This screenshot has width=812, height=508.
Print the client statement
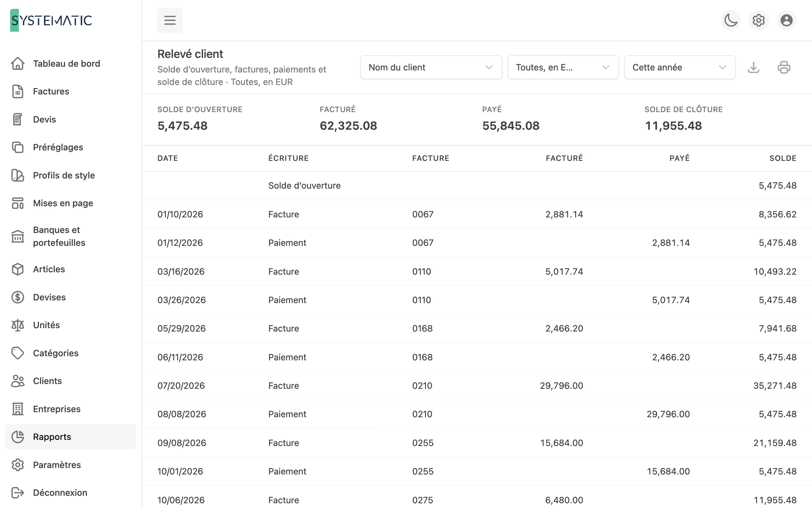(784, 67)
